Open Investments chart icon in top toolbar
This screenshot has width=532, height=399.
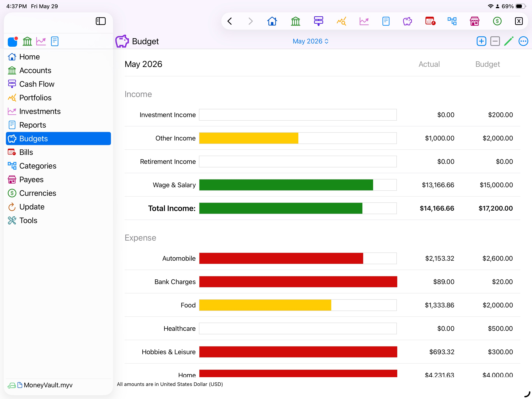(364, 21)
